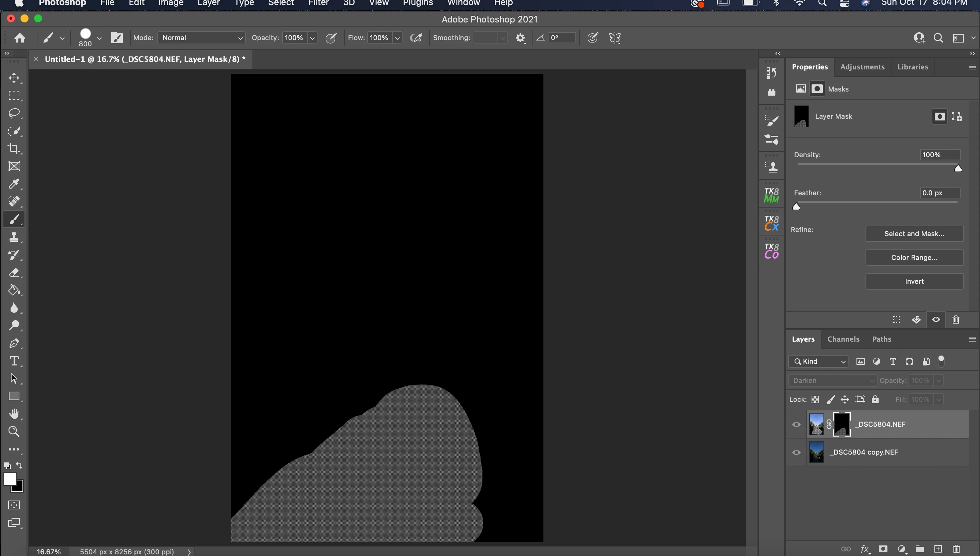
Task: Pick the Type tool
Action: coord(14,361)
